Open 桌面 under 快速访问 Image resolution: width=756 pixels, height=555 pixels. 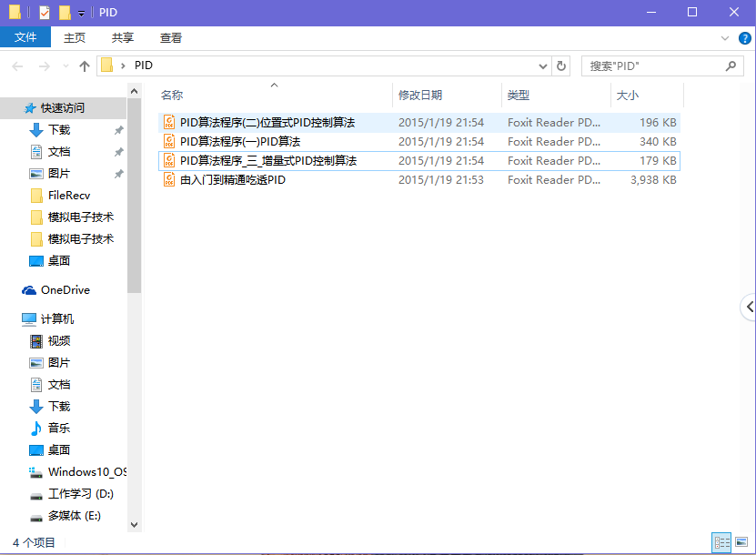[x=59, y=261]
